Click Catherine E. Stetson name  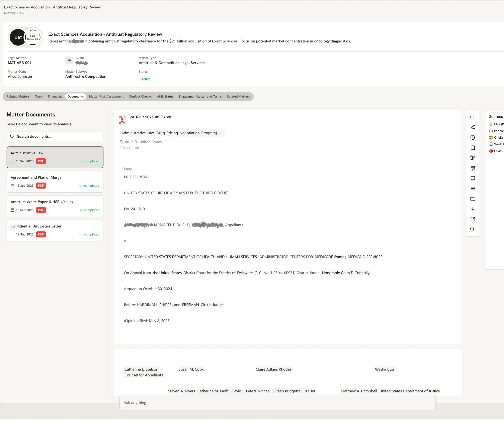click(x=141, y=369)
